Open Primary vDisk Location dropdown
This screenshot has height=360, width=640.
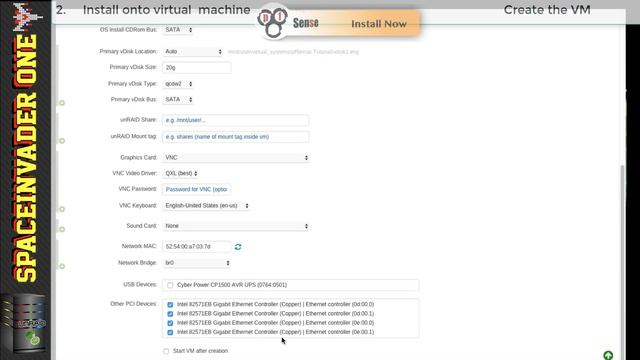(x=193, y=51)
